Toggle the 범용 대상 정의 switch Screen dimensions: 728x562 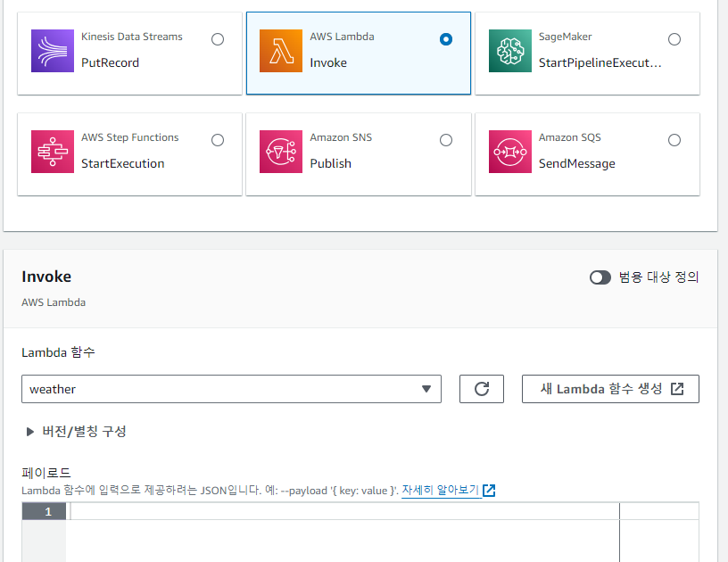pos(600,277)
